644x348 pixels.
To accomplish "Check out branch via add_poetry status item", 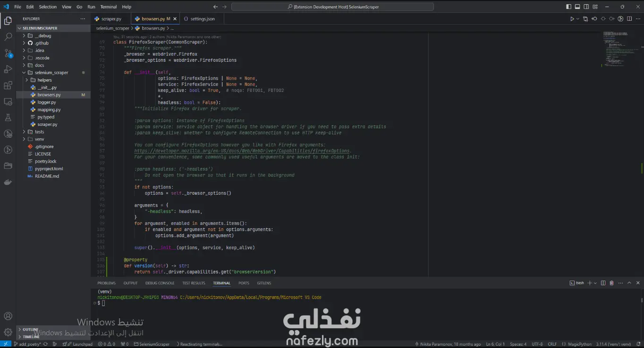I will 28,344.
